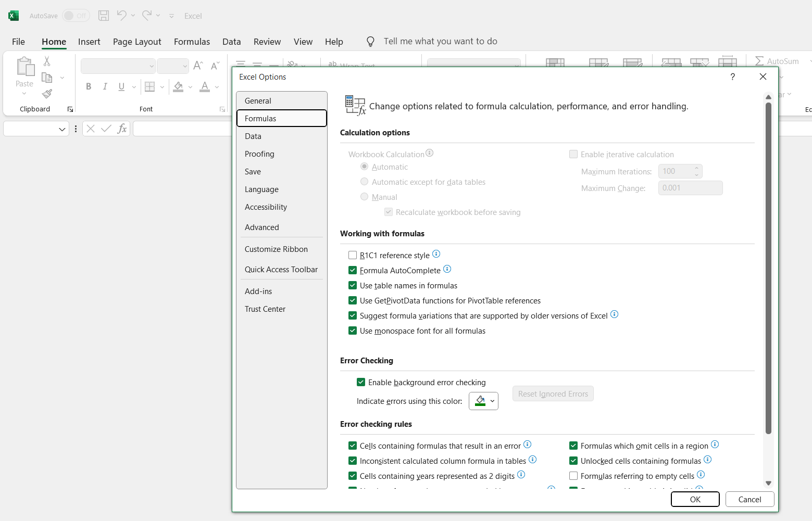Uncheck Cells containing years represented as 2 digits

click(353, 476)
